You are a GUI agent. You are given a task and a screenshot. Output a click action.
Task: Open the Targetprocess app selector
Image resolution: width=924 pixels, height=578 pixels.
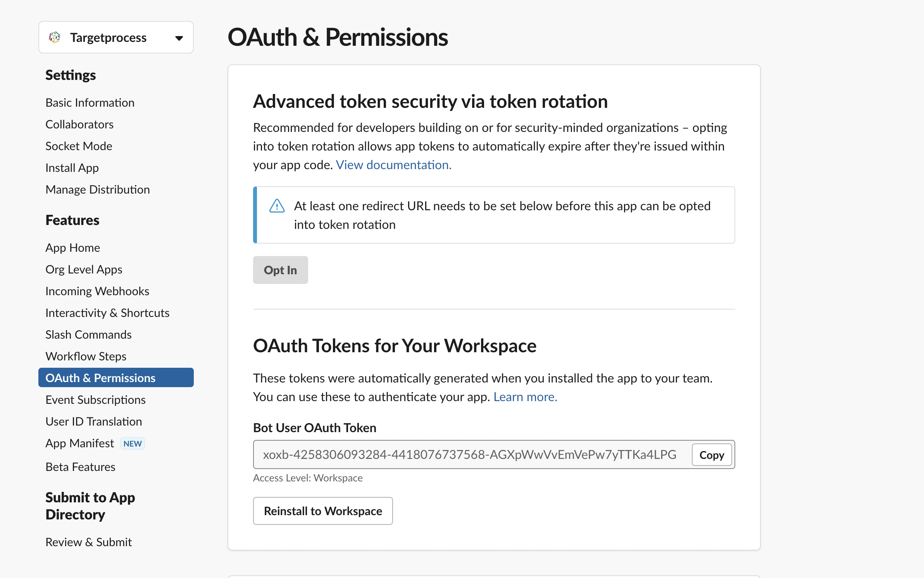(108, 38)
